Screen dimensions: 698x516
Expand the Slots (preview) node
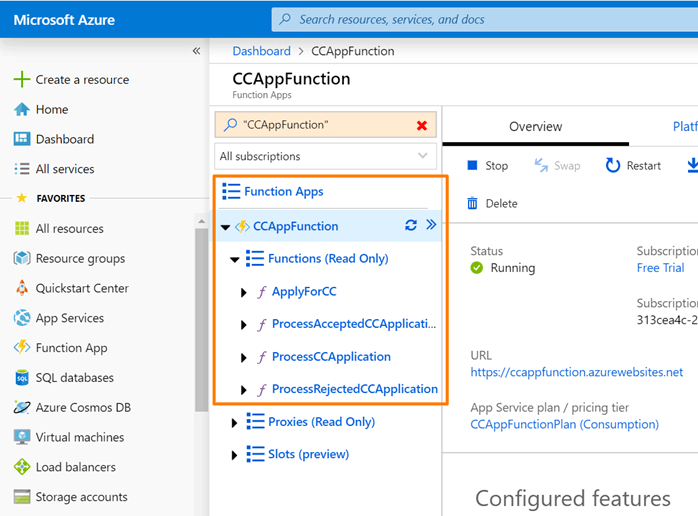pyautogui.click(x=235, y=455)
